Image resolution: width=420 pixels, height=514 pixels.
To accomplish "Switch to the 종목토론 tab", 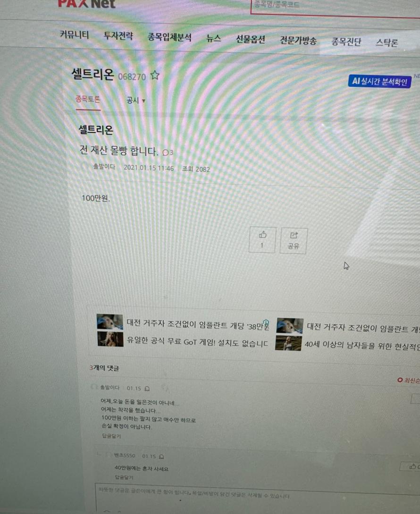I will [x=88, y=99].
